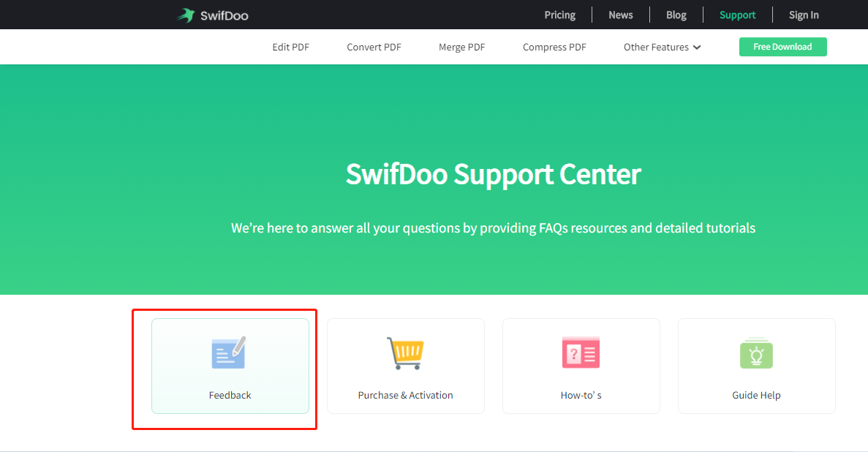The height and width of the screenshot is (452, 868).
Task: Select the Support tab in top navigation
Action: (x=737, y=15)
